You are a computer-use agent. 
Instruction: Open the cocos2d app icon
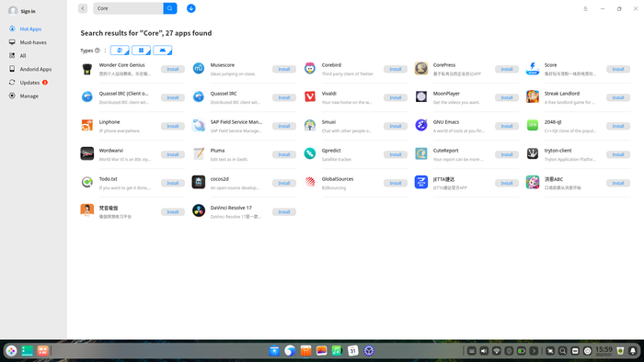coord(199,182)
